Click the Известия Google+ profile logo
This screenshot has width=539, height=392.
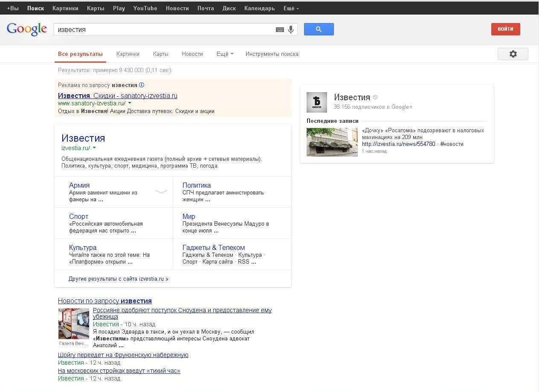tap(316, 102)
